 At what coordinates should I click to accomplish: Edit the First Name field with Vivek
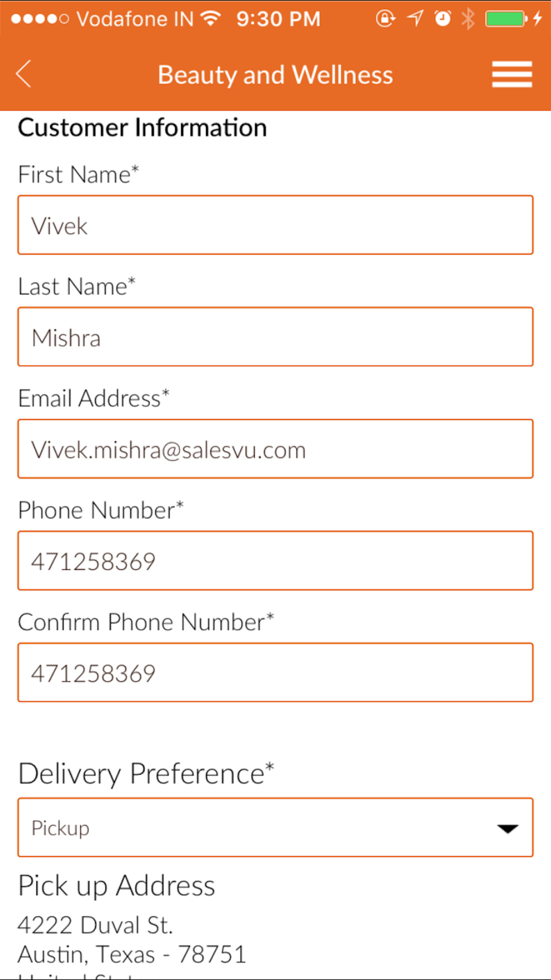275,225
